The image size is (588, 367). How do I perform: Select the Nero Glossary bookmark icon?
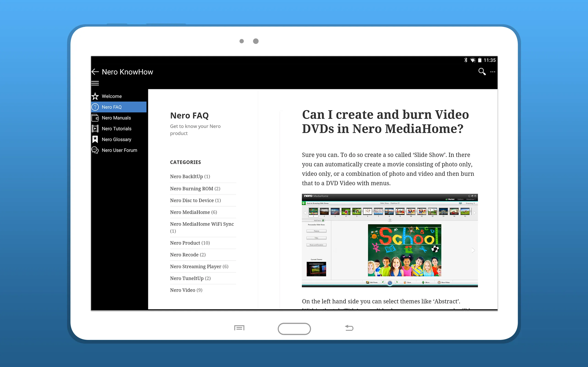pyautogui.click(x=95, y=139)
